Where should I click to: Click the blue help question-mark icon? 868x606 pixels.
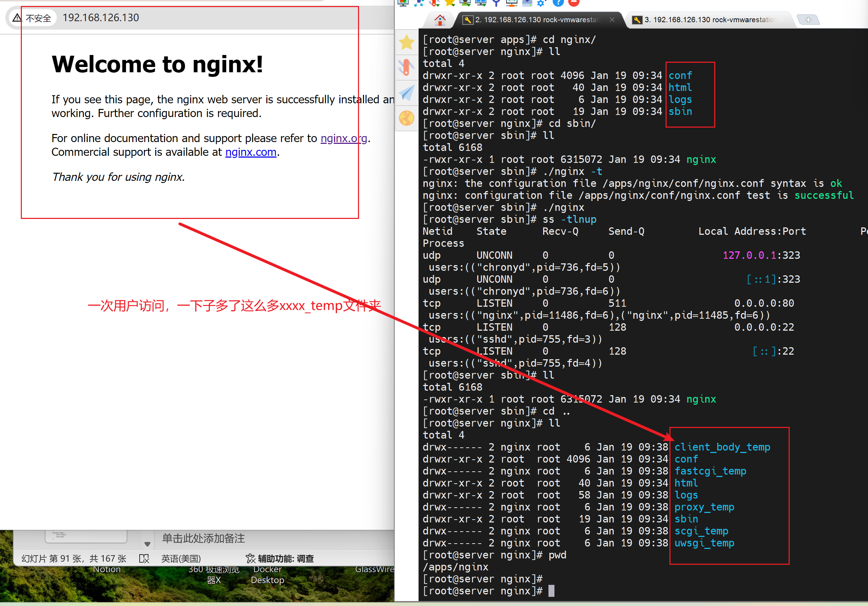pyautogui.click(x=558, y=3)
